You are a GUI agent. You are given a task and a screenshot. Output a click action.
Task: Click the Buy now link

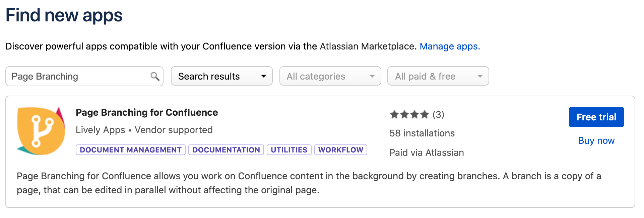(596, 140)
